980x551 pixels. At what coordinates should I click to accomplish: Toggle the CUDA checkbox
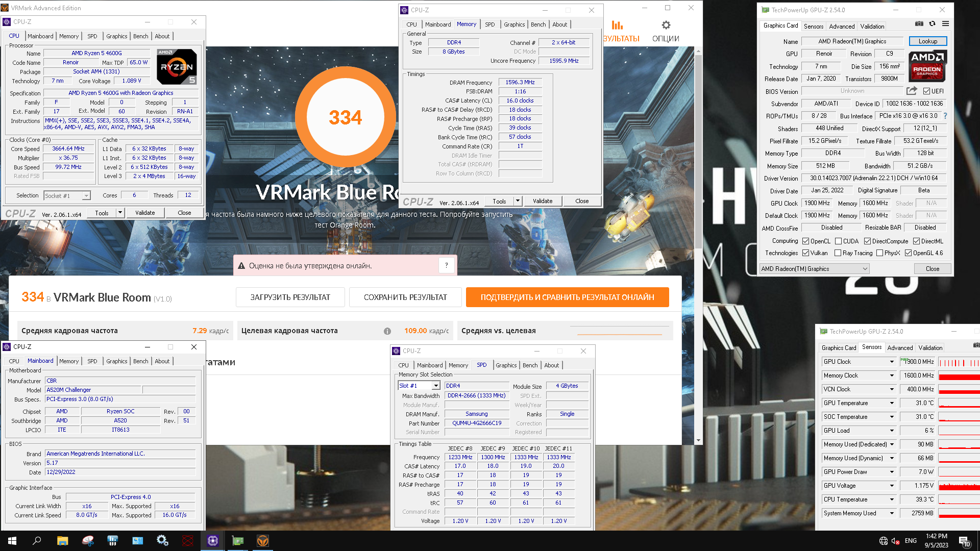pyautogui.click(x=838, y=241)
